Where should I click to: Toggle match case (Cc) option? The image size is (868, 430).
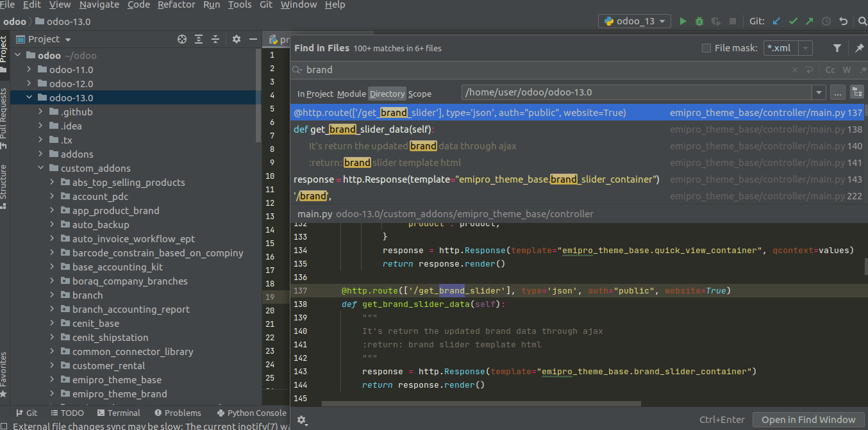[x=830, y=70]
